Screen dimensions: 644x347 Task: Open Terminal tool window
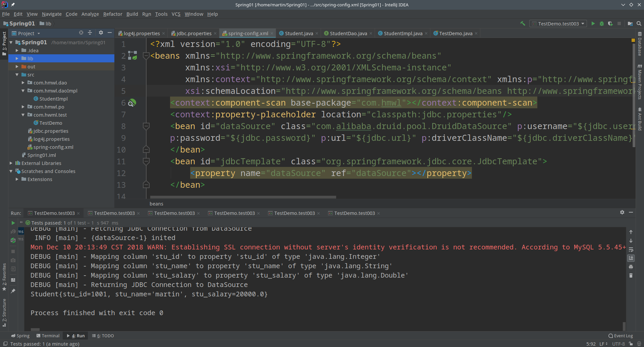pyautogui.click(x=48, y=336)
